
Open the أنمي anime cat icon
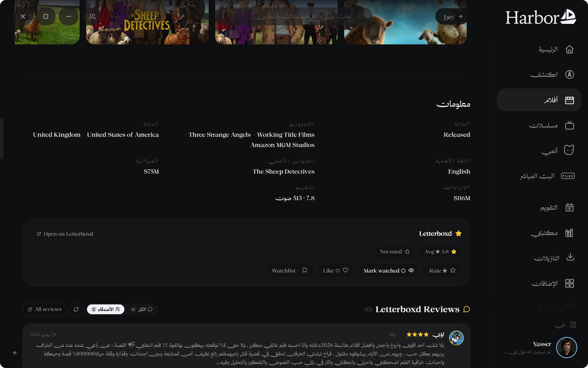[x=569, y=150]
